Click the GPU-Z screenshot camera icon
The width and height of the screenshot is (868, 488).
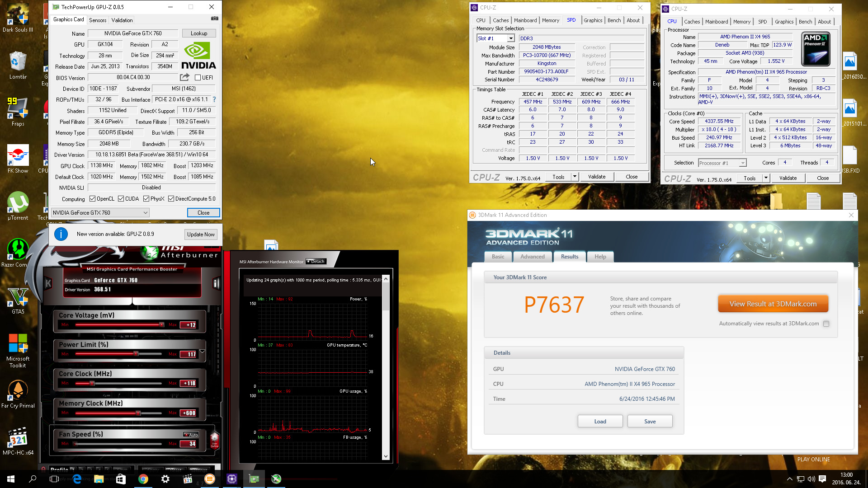[x=215, y=19]
